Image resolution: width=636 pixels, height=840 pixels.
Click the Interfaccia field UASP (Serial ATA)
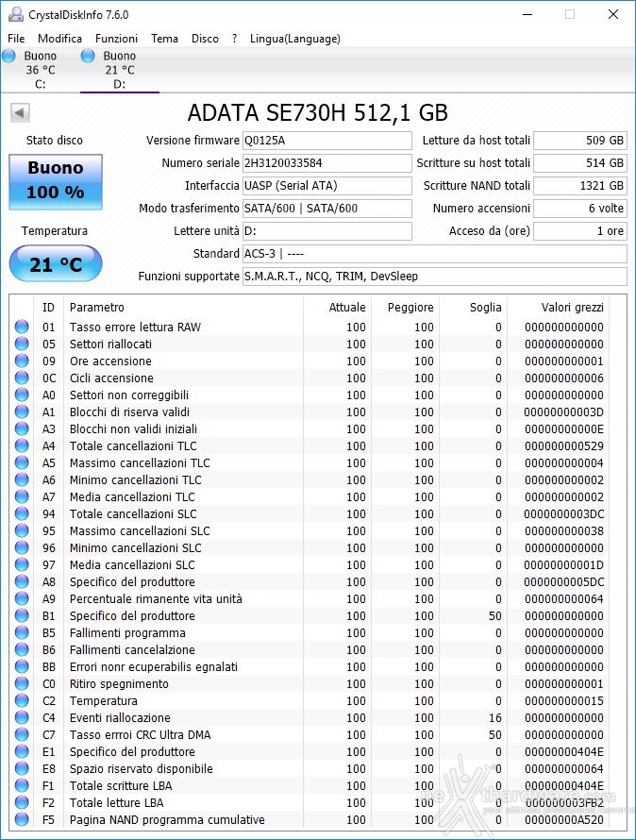click(x=326, y=186)
